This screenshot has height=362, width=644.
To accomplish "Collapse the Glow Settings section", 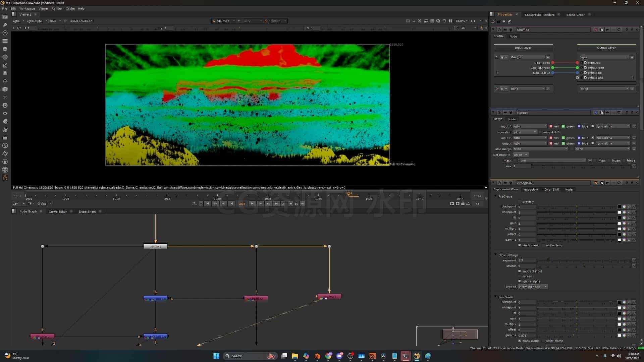I will (495, 255).
